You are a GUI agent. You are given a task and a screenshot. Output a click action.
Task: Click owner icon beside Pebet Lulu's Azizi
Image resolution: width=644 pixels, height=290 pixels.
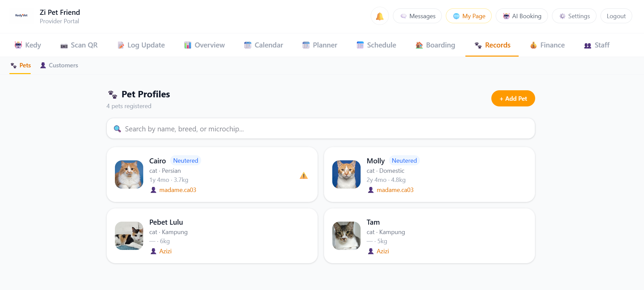tap(153, 251)
